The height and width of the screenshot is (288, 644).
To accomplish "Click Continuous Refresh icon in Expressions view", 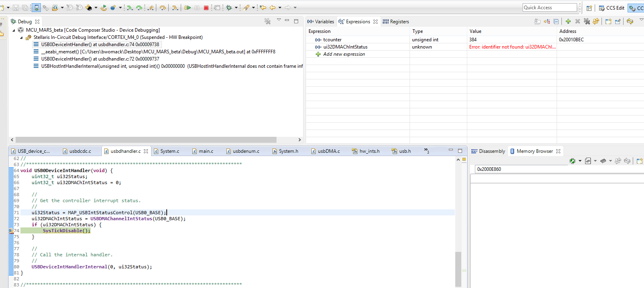I will (630, 21).
